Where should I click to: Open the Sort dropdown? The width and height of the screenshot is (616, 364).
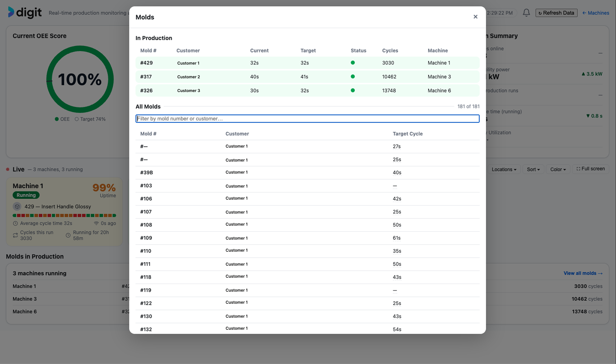[x=533, y=169]
